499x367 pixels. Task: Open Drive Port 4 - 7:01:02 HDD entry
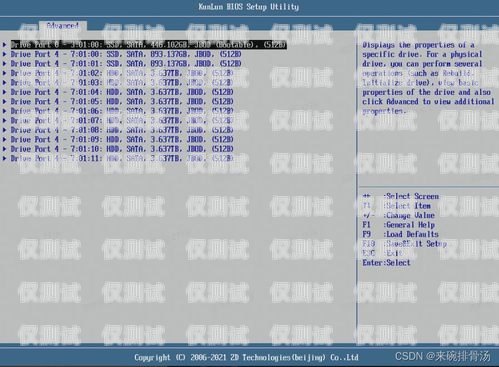[122, 73]
